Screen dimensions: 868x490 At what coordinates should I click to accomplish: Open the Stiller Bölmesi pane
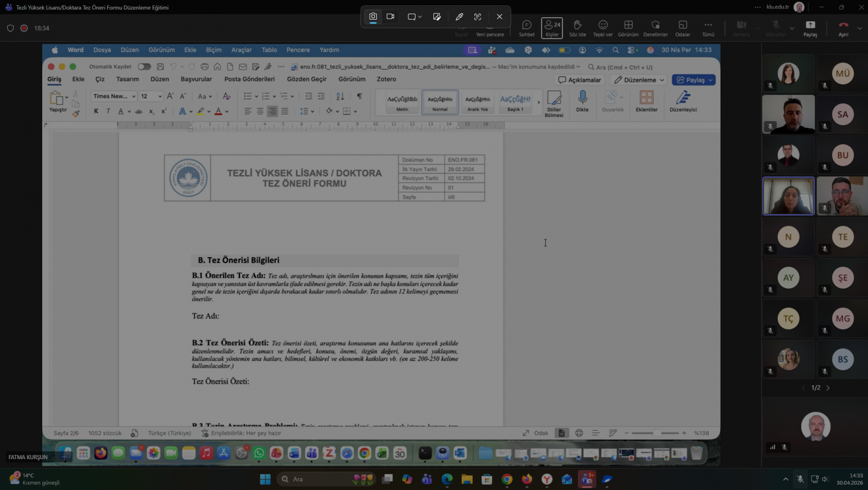[x=553, y=103]
